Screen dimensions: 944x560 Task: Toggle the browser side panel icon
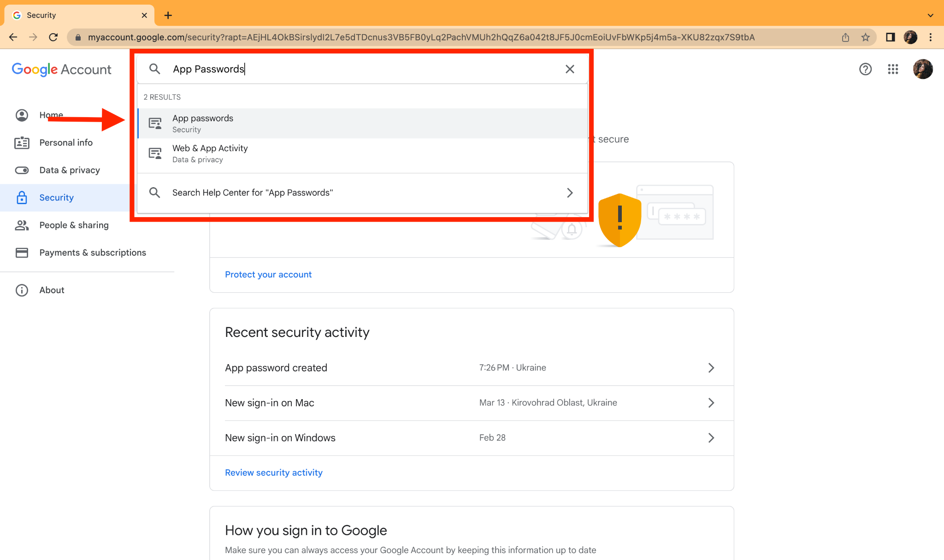[890, 37]
